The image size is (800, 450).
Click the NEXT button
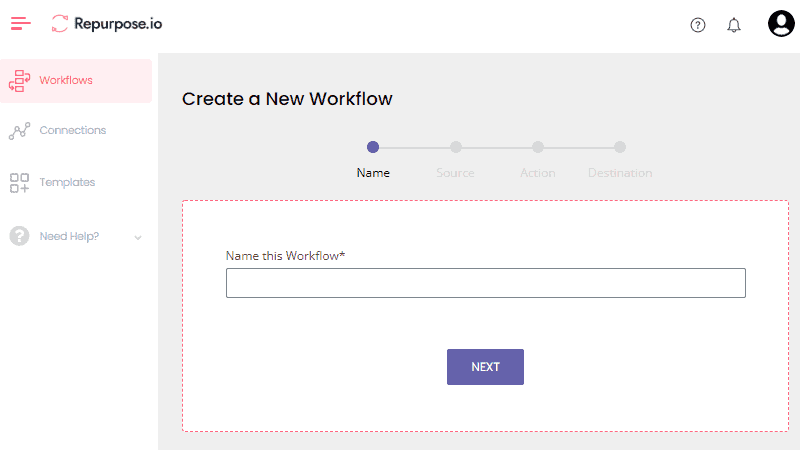(x=485, y=367)
